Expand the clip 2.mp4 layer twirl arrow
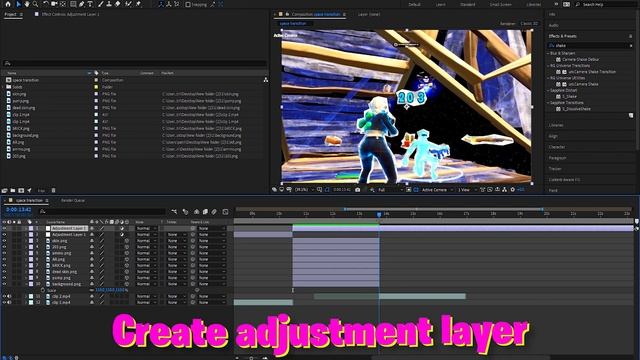Viewport: 640px width, 360px height. pyautogui.click(x=26, y=296)
